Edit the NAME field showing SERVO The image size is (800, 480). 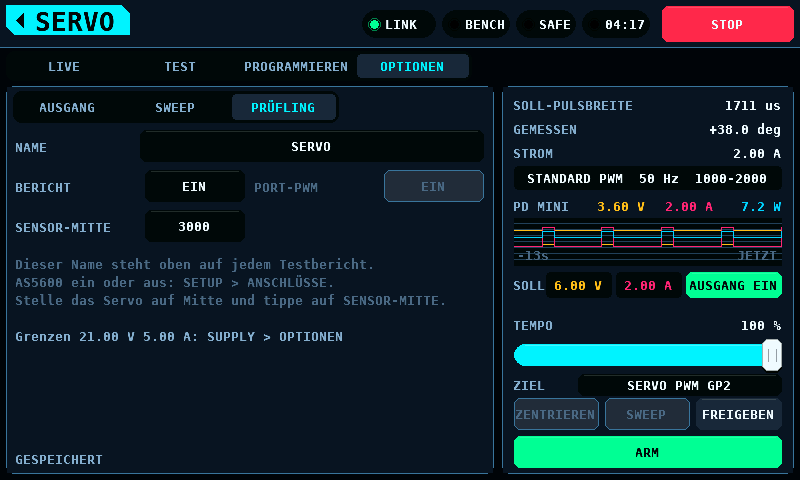pos(311,147)
